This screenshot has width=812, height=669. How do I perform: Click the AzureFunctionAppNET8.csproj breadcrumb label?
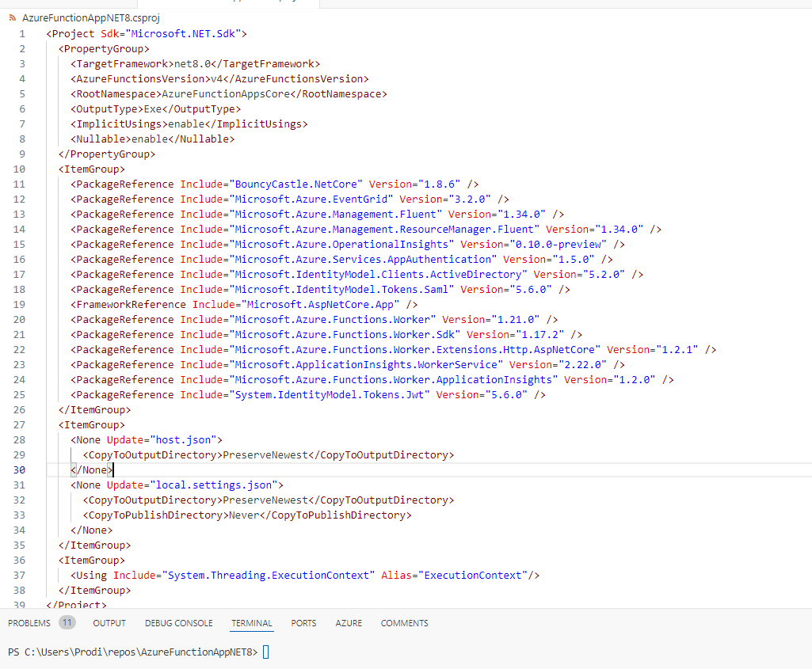point(89,17)
